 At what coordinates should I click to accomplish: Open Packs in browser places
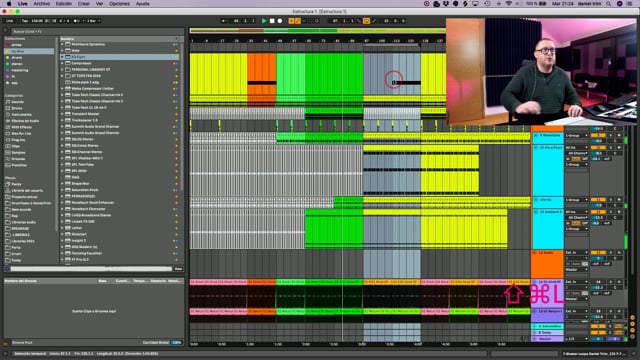(16, 184)
